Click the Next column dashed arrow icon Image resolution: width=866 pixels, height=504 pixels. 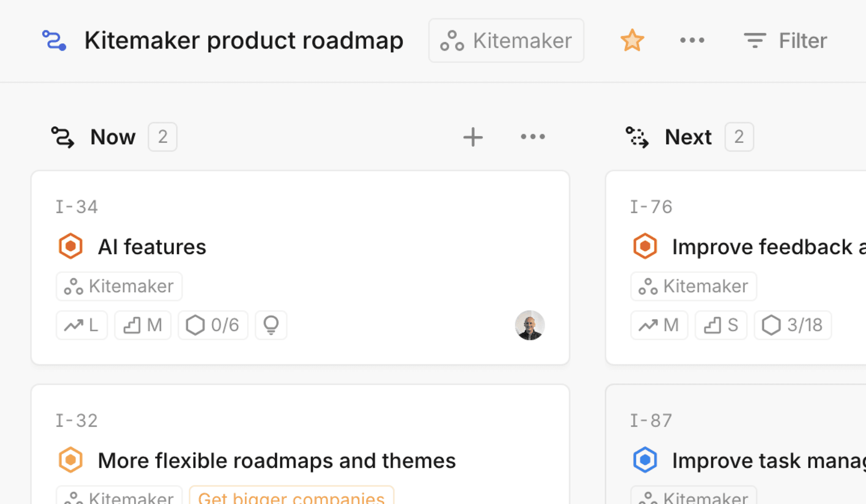tap(637, 137)
